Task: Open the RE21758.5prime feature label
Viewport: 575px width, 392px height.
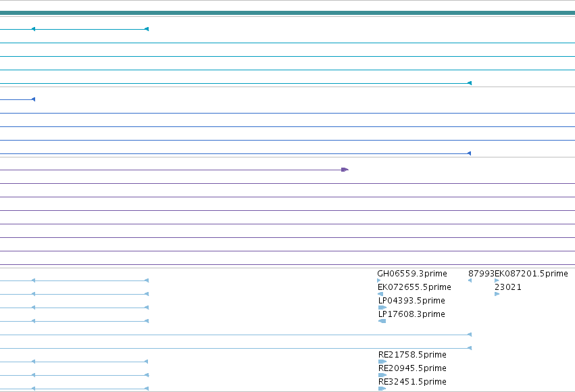Action: click(412, 355)
